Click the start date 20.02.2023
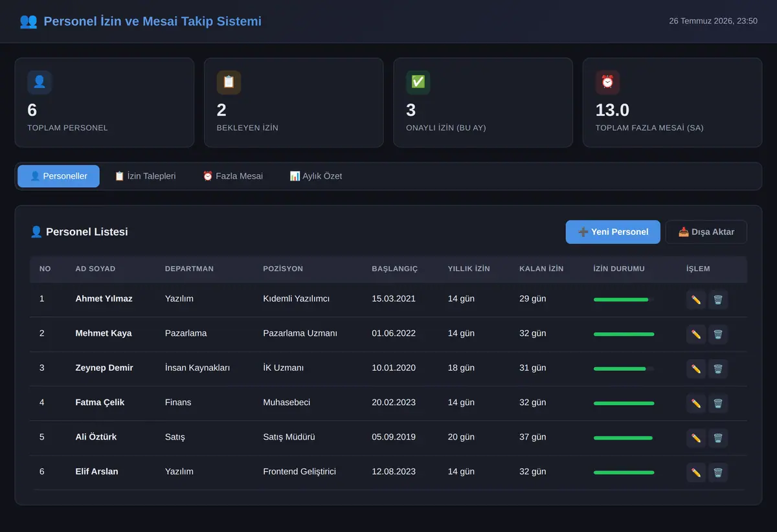The height and width of the screenshot is (532, 777). click(x=394, y=403)
